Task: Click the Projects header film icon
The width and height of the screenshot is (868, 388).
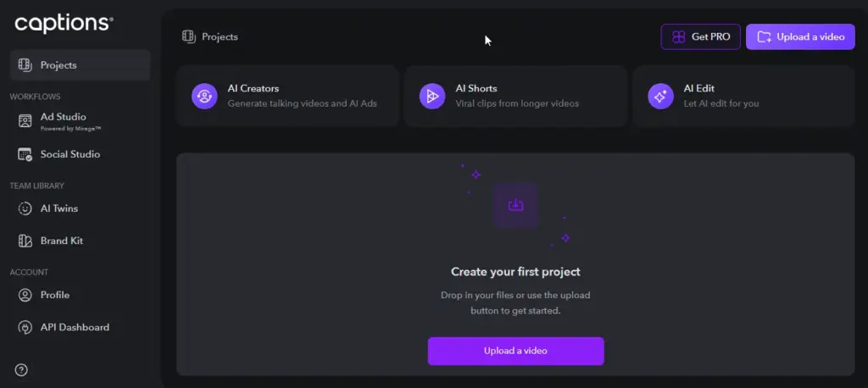Action: click(x=189, y=36)
